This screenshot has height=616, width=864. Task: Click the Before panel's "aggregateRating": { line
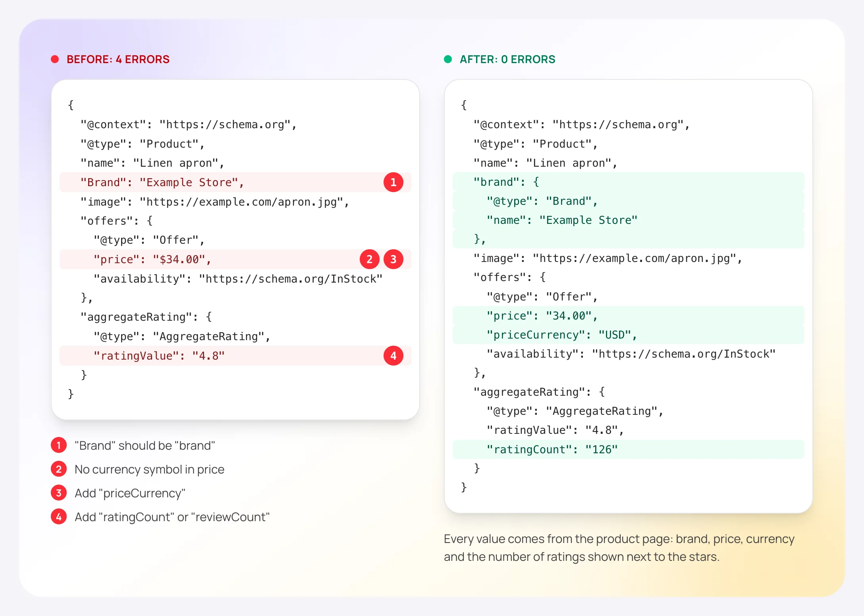(x=146, y=317)
